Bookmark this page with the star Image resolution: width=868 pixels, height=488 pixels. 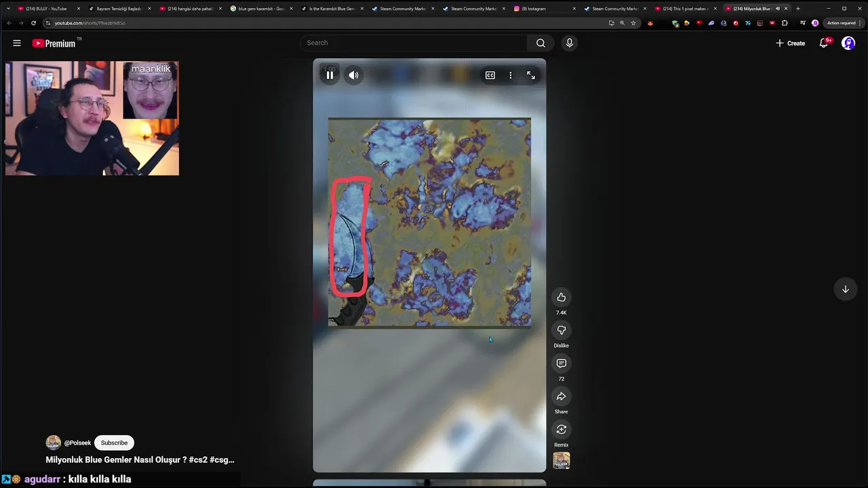pyautogui.click(x=633, y=23)
